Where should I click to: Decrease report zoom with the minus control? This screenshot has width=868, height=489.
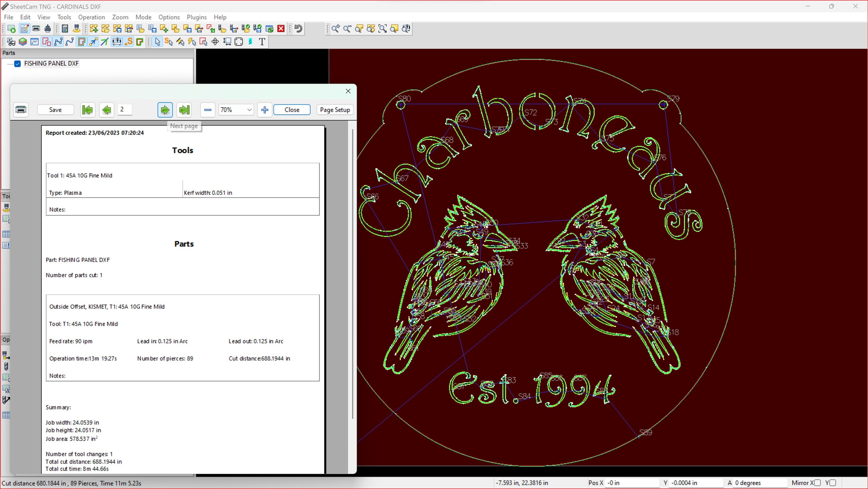(207, 110)
